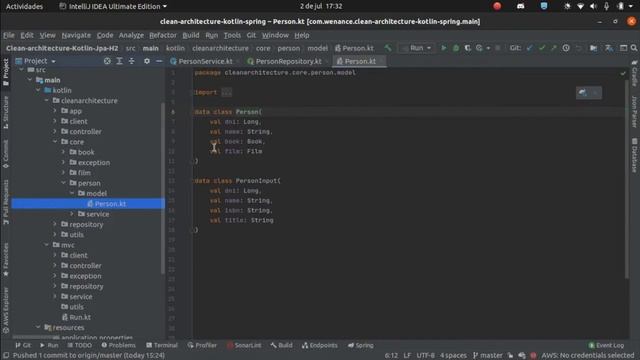The image size is (640, 360).
Task: Click the Show History clock icon
Action: coord(566,48)
